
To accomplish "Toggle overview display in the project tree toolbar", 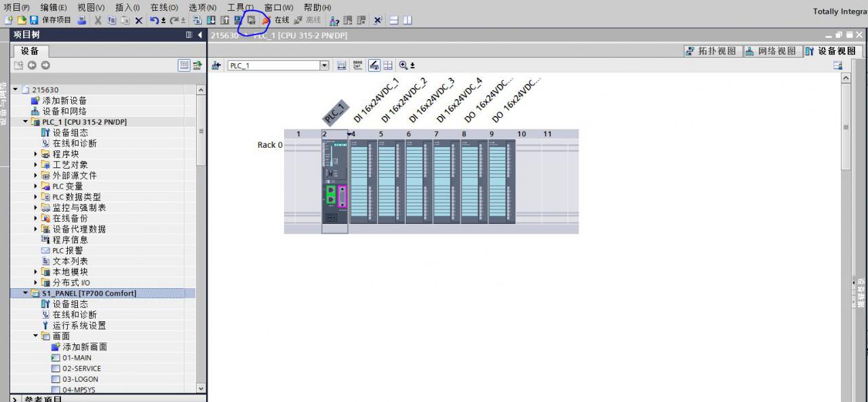I will click(x=184, y=65).
